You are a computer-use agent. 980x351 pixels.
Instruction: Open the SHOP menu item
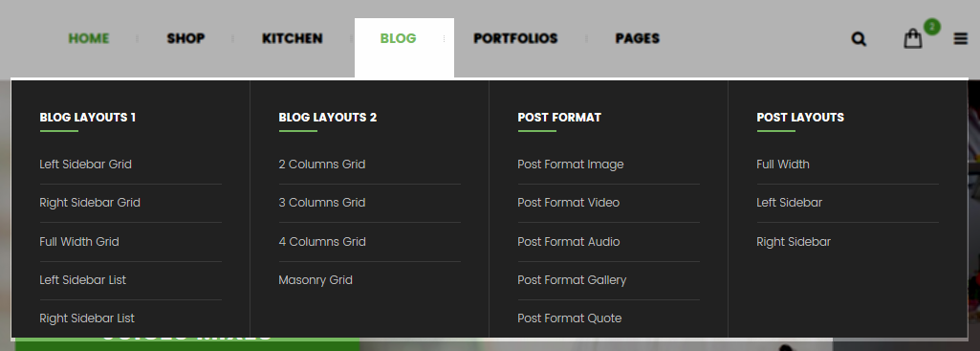pyautogui.click(x=185, y=39)
